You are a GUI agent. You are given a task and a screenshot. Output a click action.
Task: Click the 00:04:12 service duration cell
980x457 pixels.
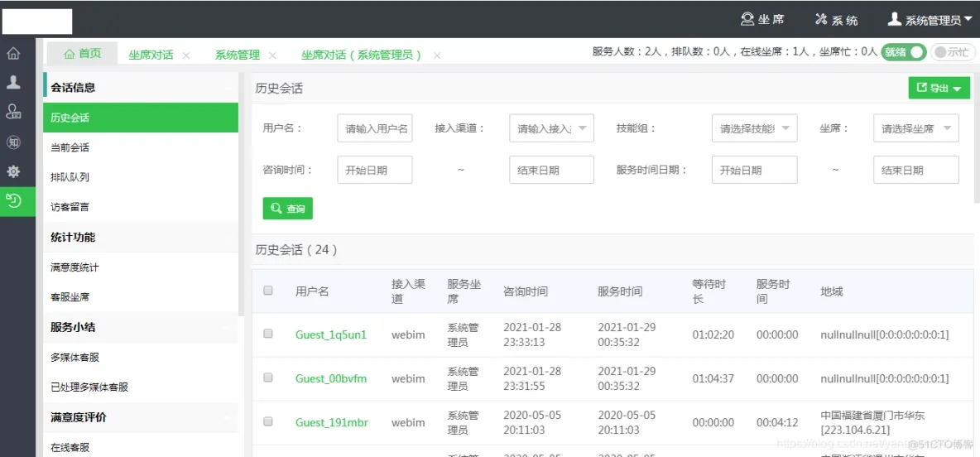click(x=777, y=422)
